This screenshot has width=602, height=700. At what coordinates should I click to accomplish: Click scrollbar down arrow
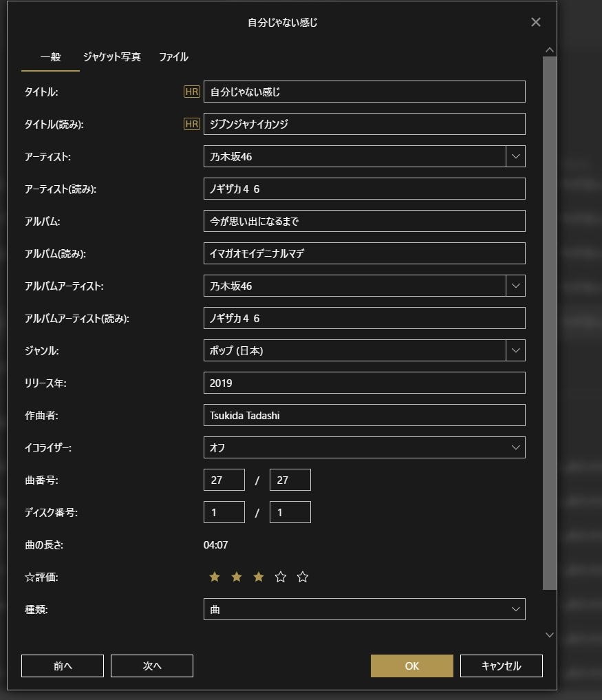pos(550,635)
